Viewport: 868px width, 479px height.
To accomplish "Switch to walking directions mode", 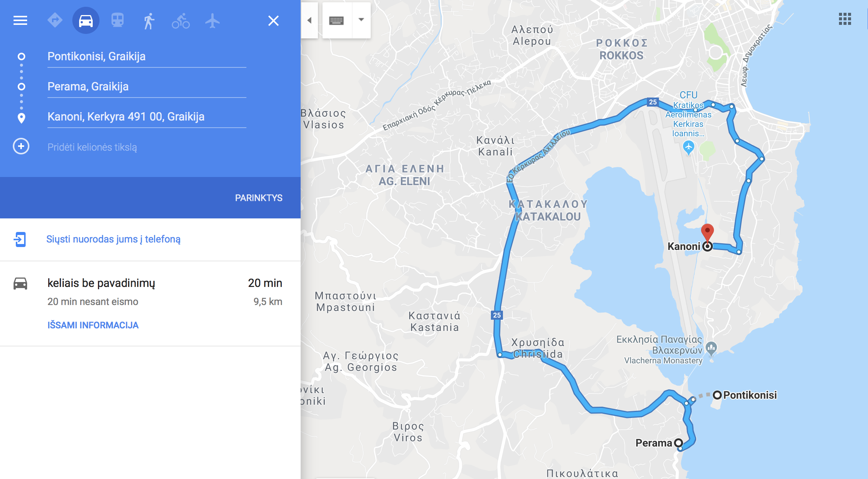I will click(x=149, y=21).
